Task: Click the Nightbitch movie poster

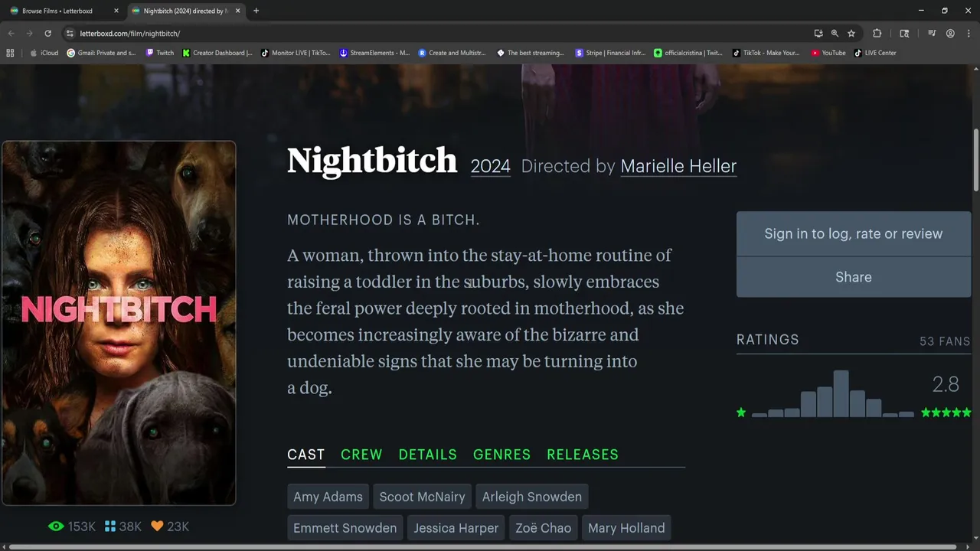Action: (x=119, y=323)
